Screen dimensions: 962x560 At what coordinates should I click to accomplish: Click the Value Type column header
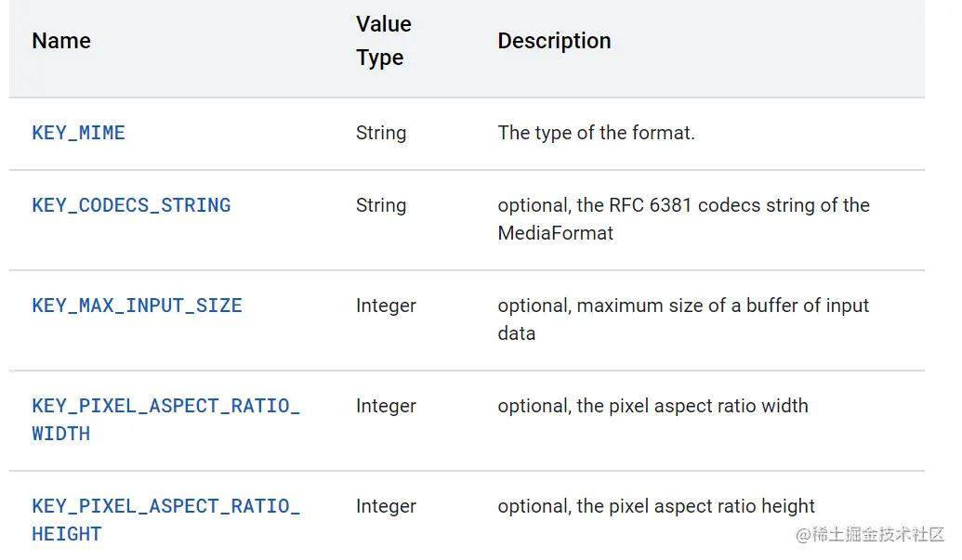pyautogui.click(x=383, y=41)
